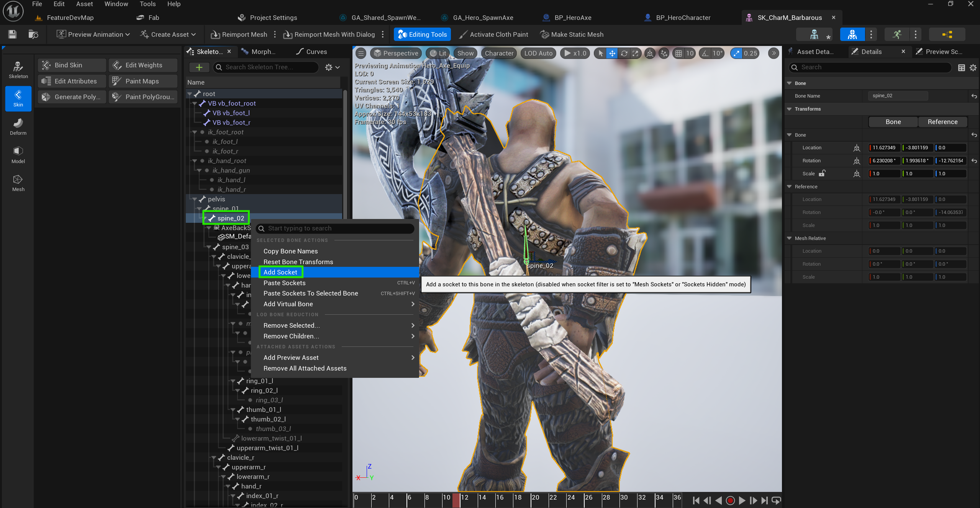
Task: Open the Skeleton editing mode
Action: pyautogui.click(x=18, y=70)
